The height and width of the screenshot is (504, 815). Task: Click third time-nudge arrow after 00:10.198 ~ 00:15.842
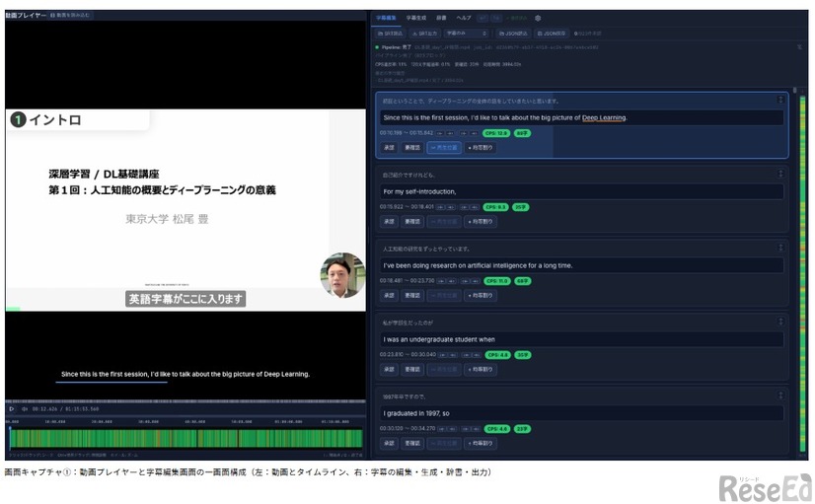tap(464, 133)
